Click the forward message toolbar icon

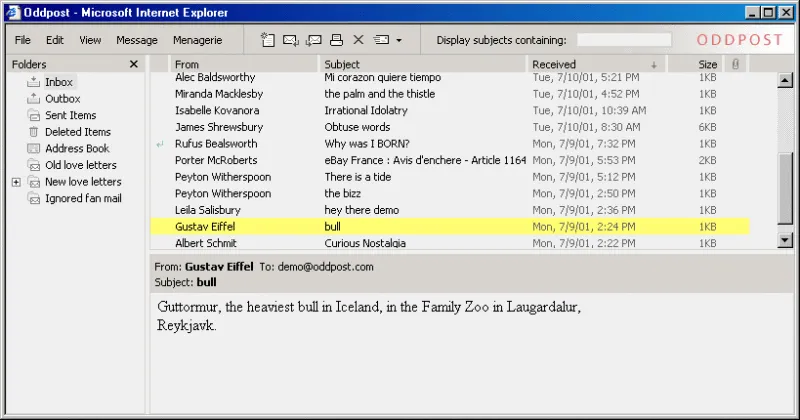[x=313, y=40]
